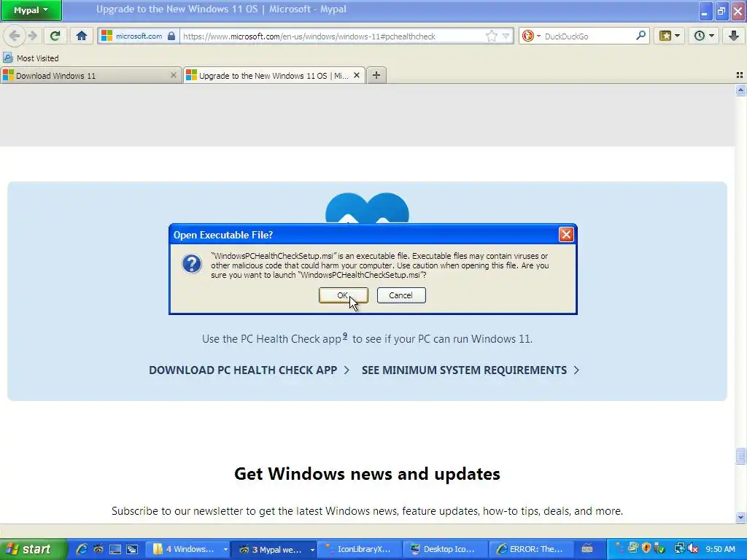Click the Show Desktop Quick Launch icon

tap(115, 549)
